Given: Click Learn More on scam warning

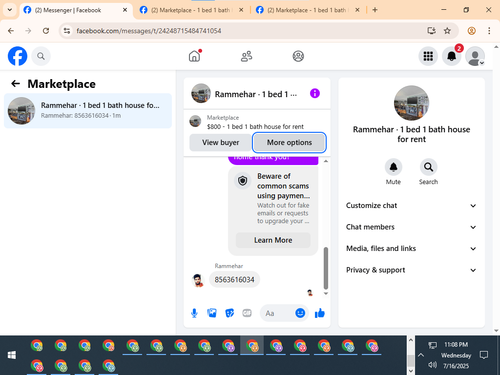Looking at the screenshot, I should (273, 240).
